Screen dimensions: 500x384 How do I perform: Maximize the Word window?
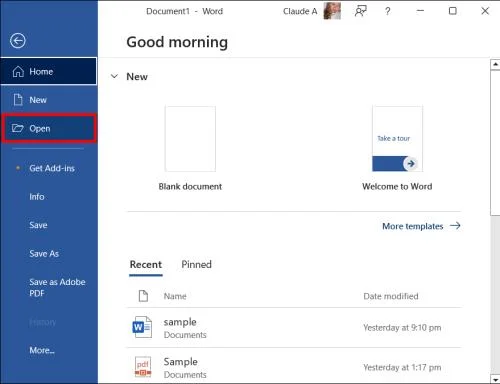point(453,11)
